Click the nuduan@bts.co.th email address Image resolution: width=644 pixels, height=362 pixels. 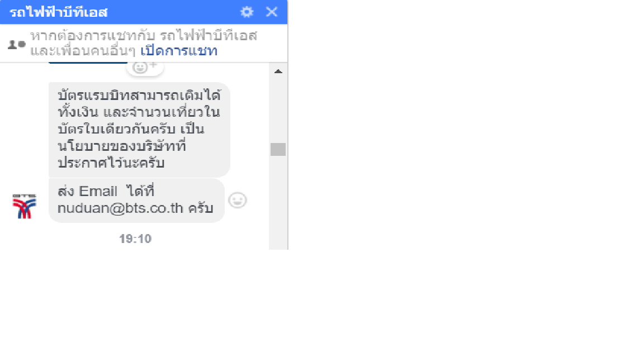click(120, 208)
